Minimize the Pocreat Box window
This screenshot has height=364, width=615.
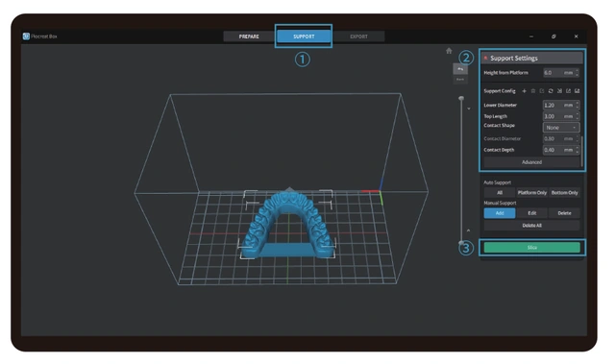click(x=531, y=36)
